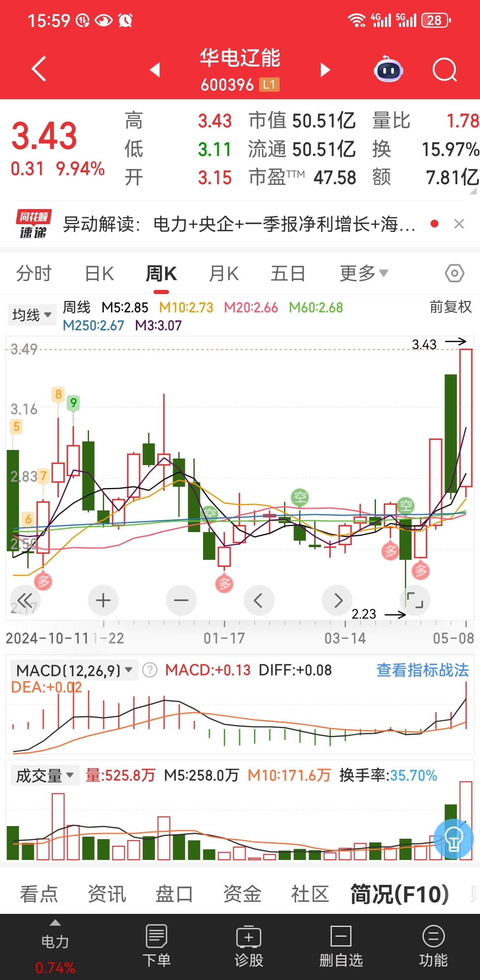Open 看点 bottom tab
The image size is (480, 980).
(x=39, y=894)
